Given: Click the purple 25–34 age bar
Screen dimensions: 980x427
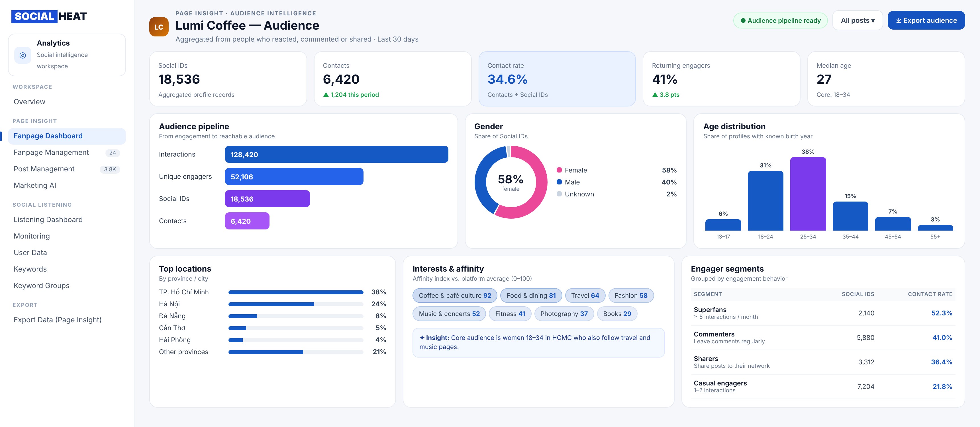Looking at the screenshot, I should (808, 194).
